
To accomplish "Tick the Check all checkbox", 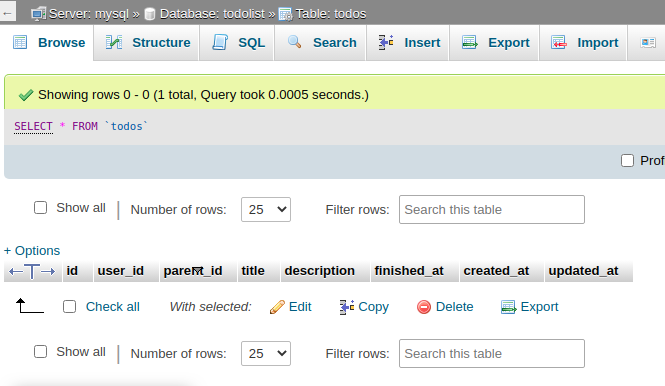I will pos(69,307).
